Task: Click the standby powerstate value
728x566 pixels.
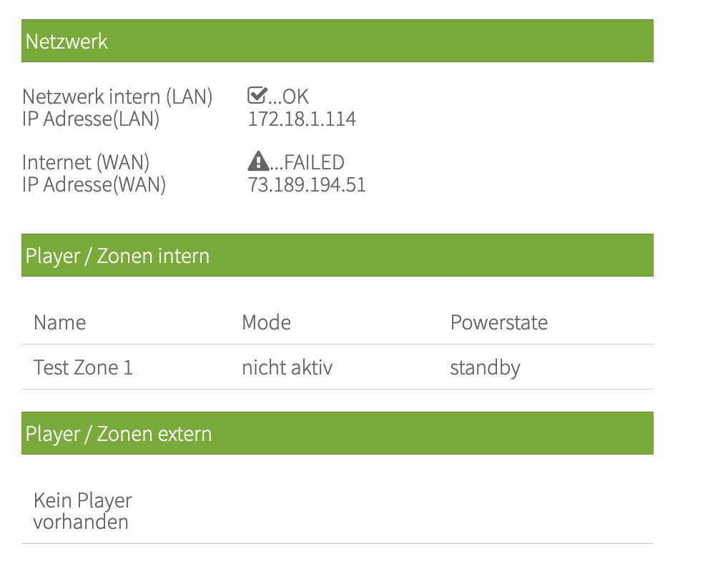Action: tap(485, 367)
